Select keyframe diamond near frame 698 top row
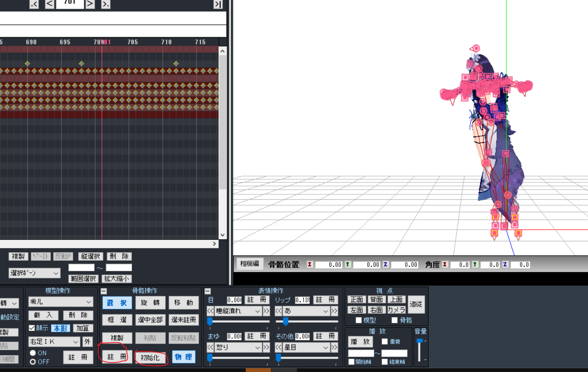 [82, 64]
